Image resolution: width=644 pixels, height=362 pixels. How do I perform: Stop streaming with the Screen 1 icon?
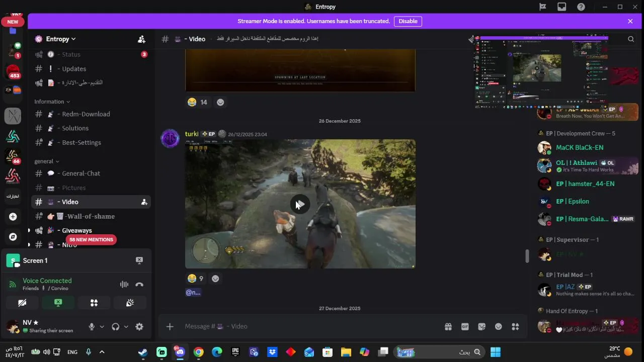[139, 260]
